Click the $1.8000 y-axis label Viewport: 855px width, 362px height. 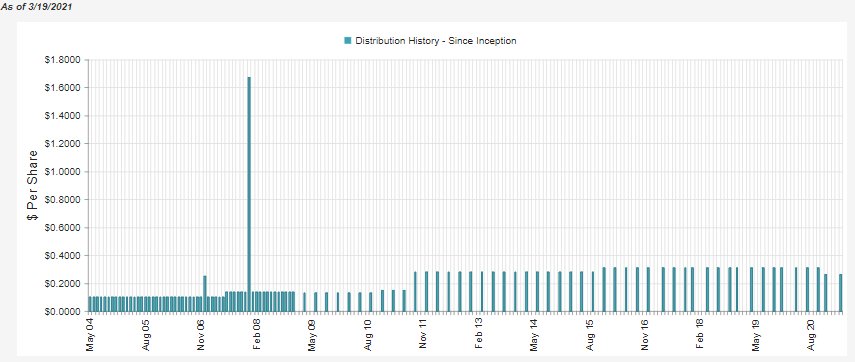(63, 59)
